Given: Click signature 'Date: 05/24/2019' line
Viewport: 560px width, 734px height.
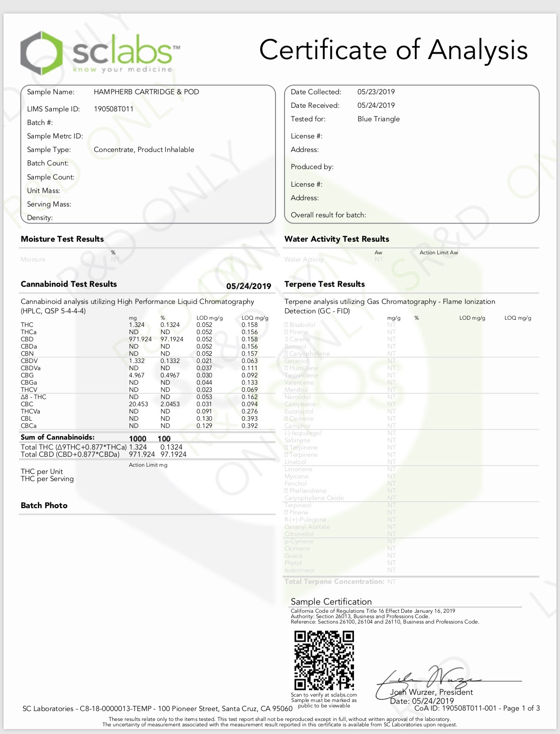Looking at the screenshot, I should 422,701.
